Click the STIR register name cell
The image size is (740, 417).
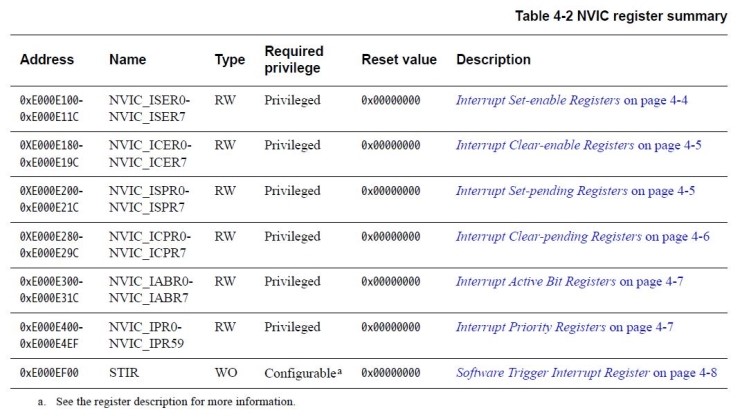tap(125, 372)
